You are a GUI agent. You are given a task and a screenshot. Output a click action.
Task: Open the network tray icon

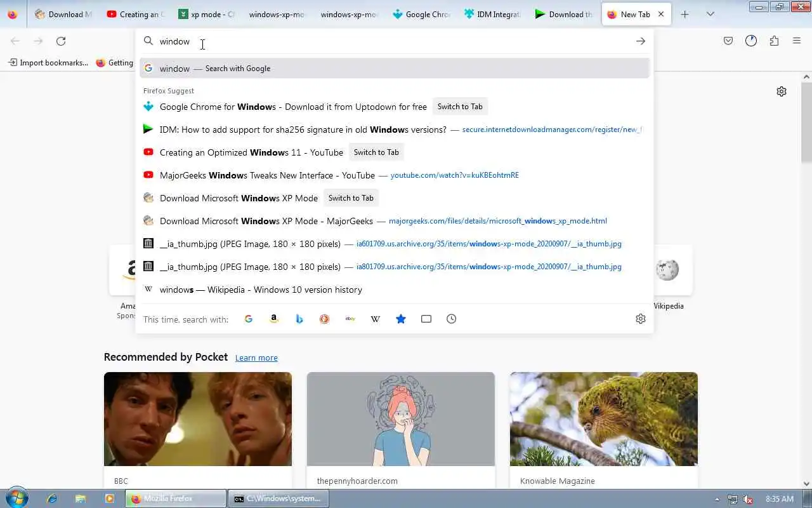[x=733, y=499]
